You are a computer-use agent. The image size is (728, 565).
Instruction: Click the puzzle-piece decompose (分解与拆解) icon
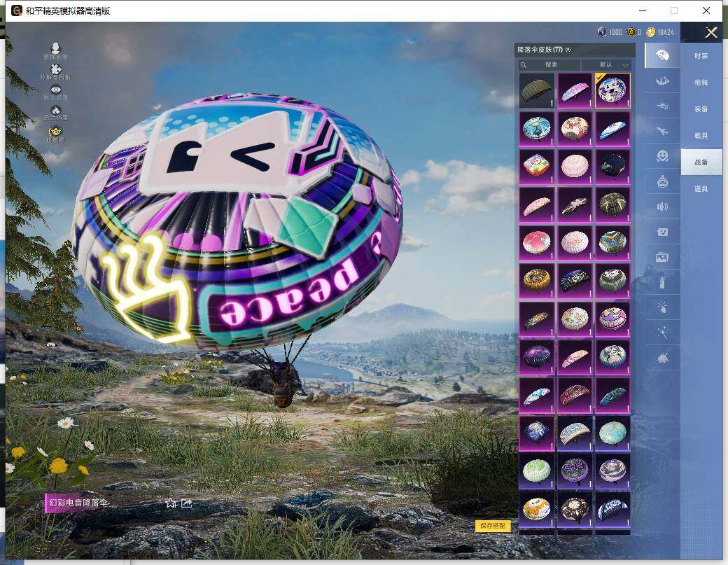click(x=56, y=69)
